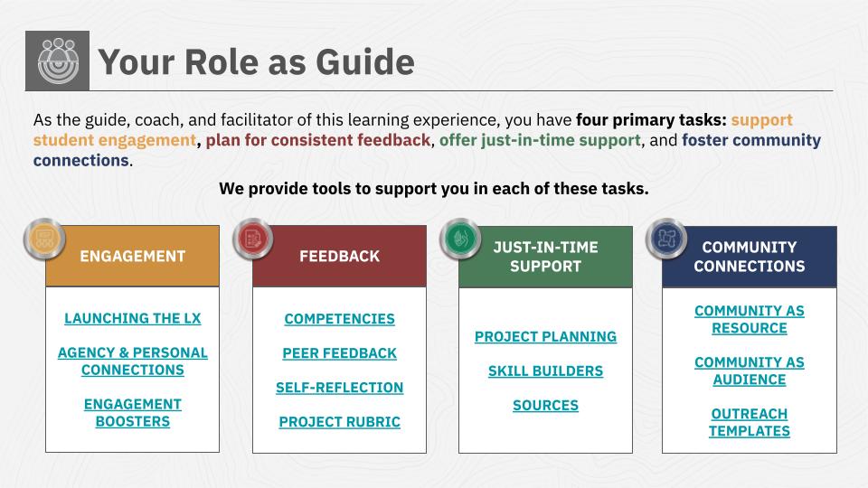
Task: Open Agency & Personal Connections link
Action: [132, 361]
